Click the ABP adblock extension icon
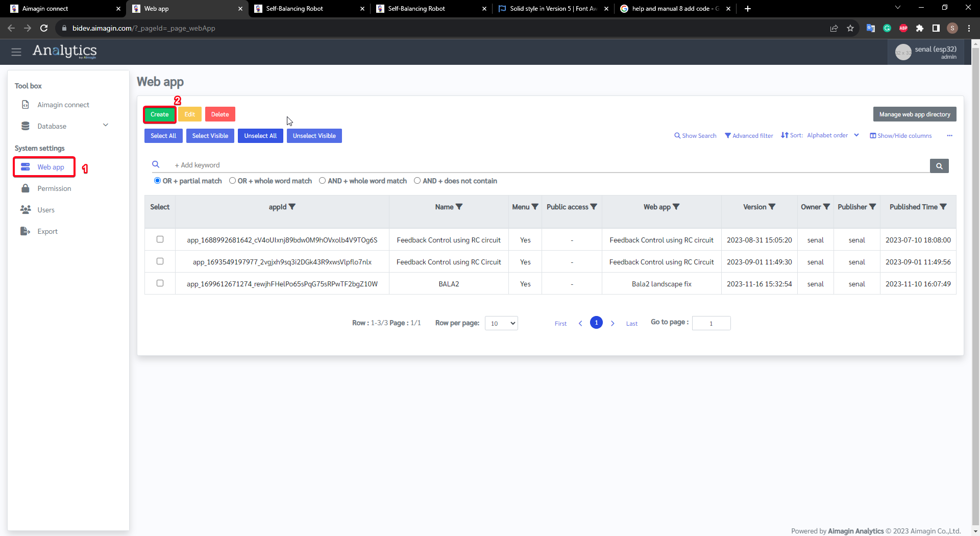The image size is (980, 536). click(903, 28)
